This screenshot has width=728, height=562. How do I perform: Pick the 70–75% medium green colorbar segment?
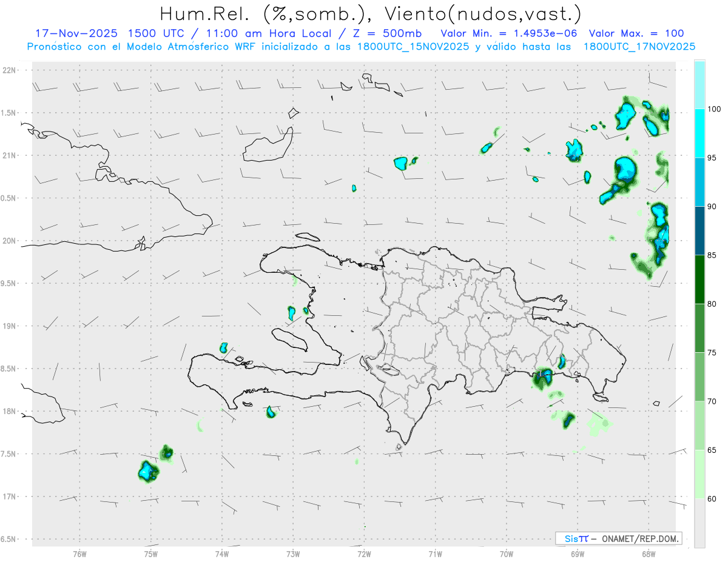(x=699, y=377)
